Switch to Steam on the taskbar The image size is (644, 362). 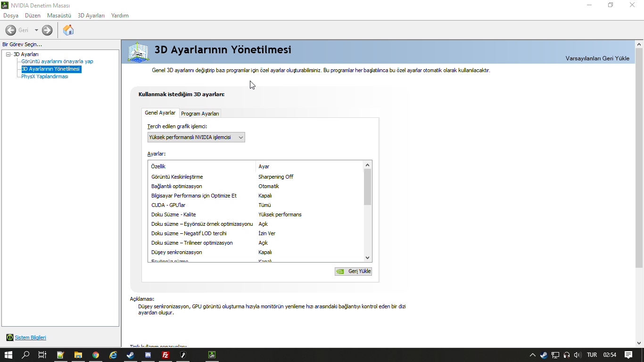(x=131, y=355)
